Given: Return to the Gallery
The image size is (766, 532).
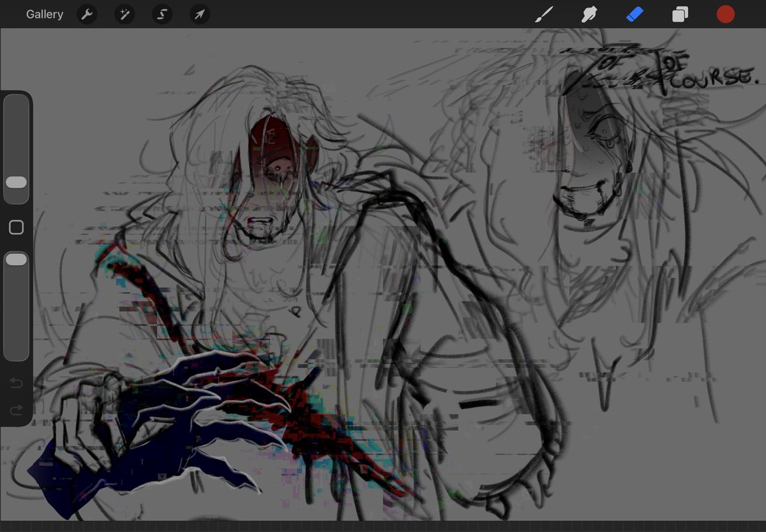Looking at the screenshot, I should coord(45,14).
